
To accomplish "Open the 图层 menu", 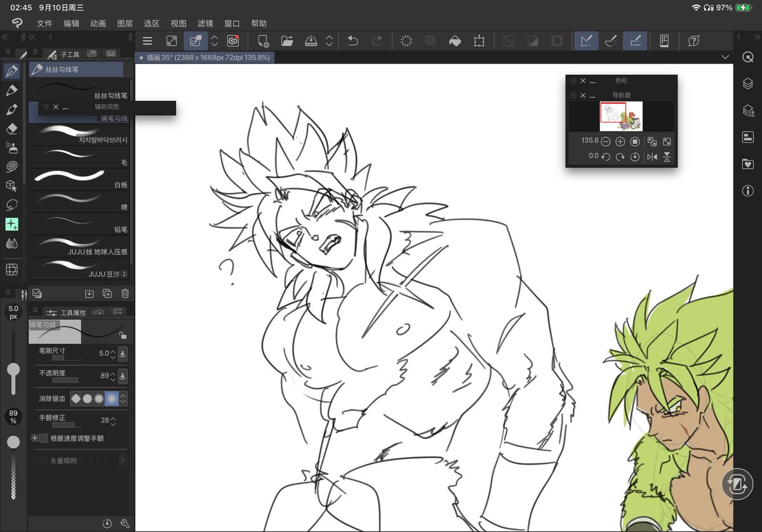I will pos(125,23).
